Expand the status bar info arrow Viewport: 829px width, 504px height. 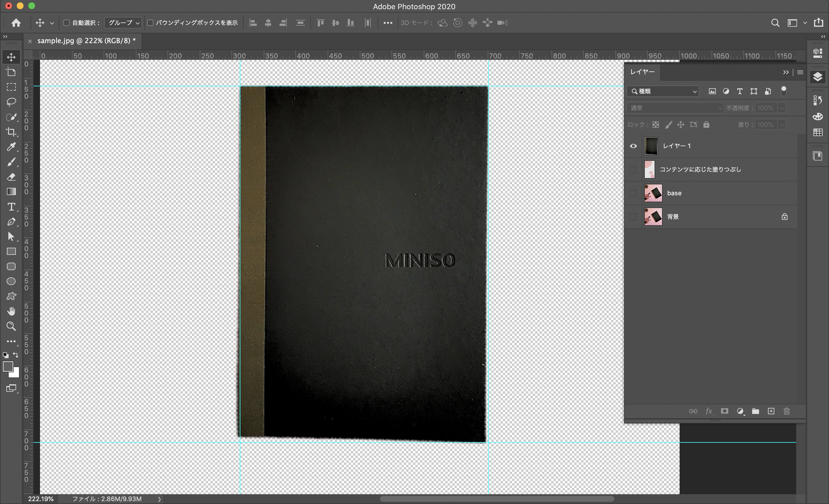coord(159,499)
